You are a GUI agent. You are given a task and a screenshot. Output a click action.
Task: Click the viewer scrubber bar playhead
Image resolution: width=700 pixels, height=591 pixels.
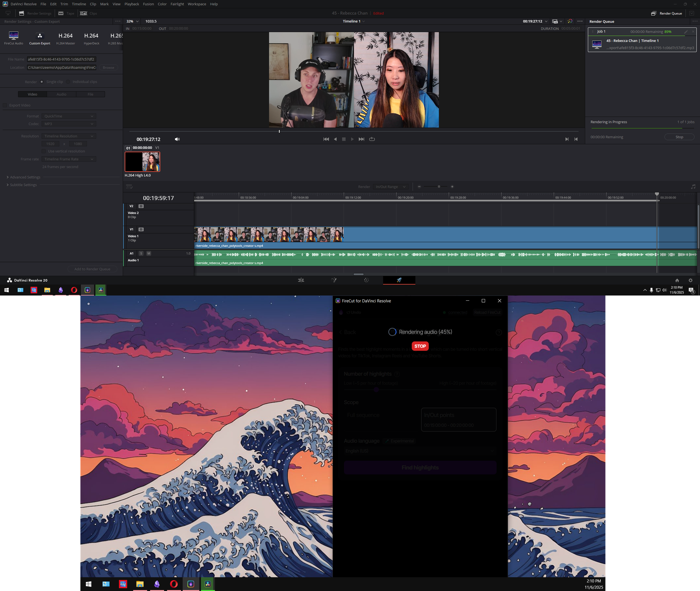[x=279, y=131]
